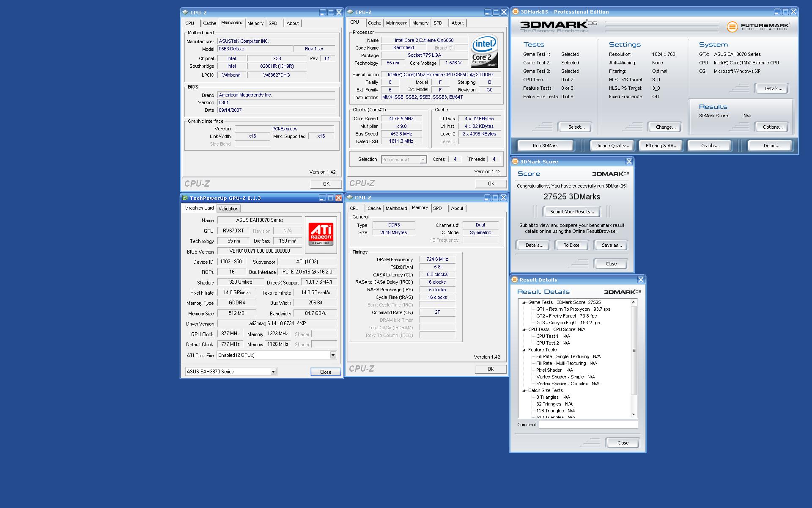The height and width of the screenshot is (508, 812).
Task: Click the Result Details scrollbar down arrow
Action: (x=634, y=414)
